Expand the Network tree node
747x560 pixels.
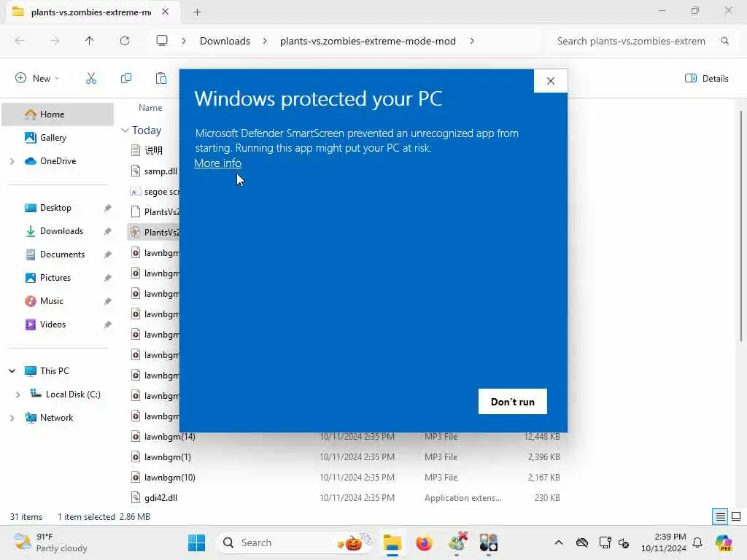pyautogui.click(x=12, y=418)
